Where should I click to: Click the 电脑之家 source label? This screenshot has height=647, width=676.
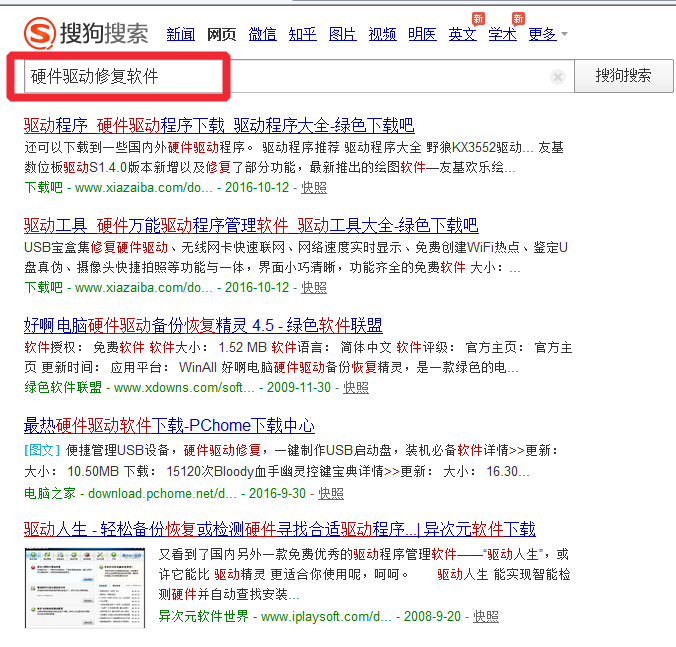point(50,493)
